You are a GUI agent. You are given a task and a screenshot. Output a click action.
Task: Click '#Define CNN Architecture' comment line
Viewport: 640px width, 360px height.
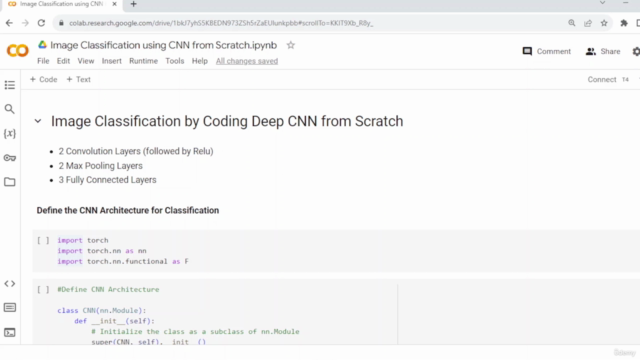[108, 289]
